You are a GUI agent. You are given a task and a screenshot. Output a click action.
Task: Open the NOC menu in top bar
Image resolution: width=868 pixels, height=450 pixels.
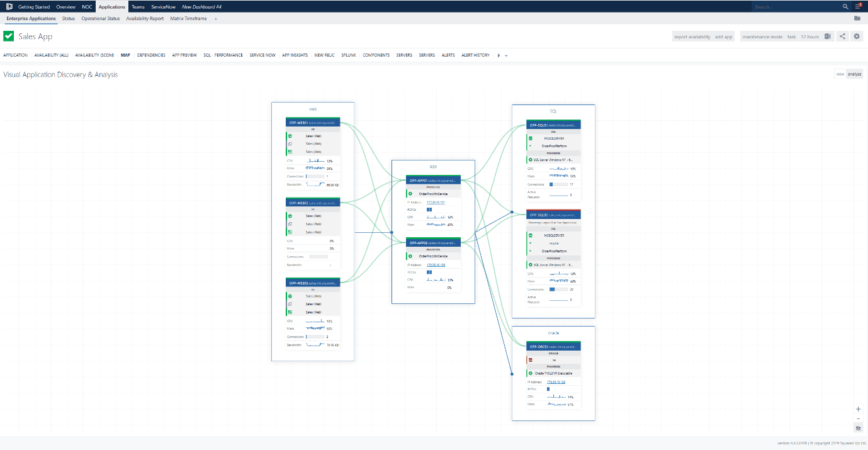click(87, 7)
